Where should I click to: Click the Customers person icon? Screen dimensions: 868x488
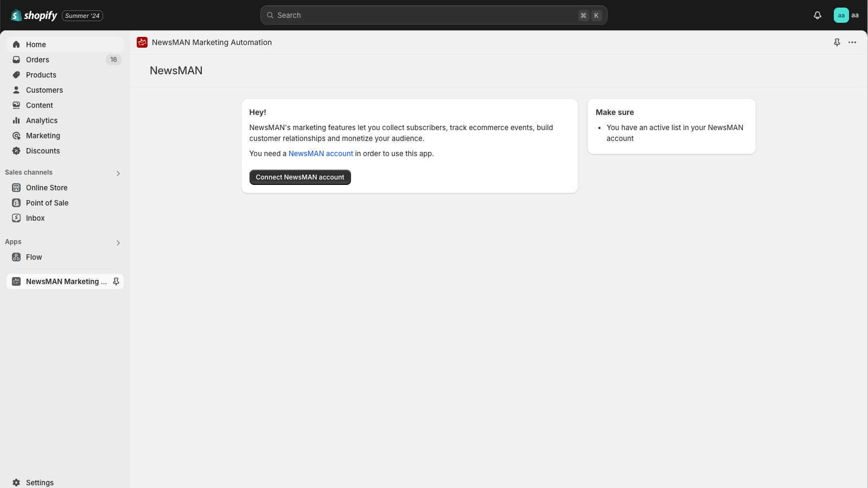tap(16, 90)
